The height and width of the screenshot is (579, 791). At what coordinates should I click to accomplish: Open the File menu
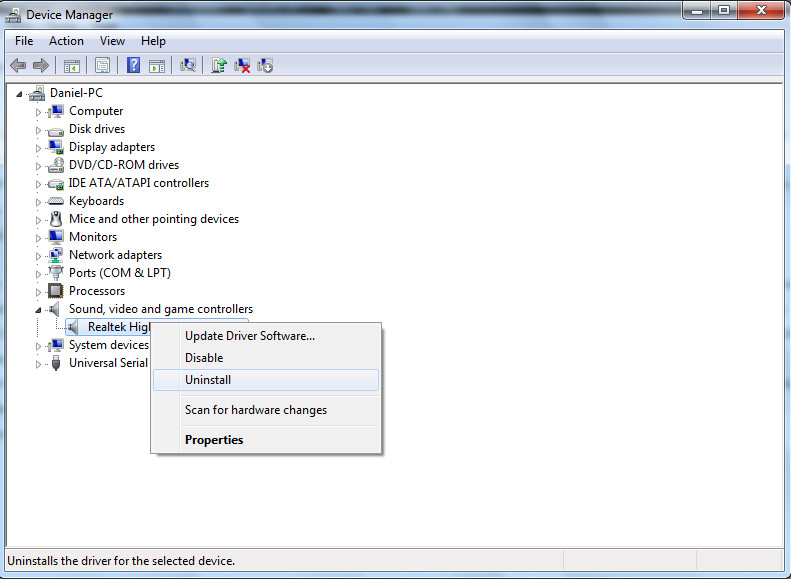[24, 41]
